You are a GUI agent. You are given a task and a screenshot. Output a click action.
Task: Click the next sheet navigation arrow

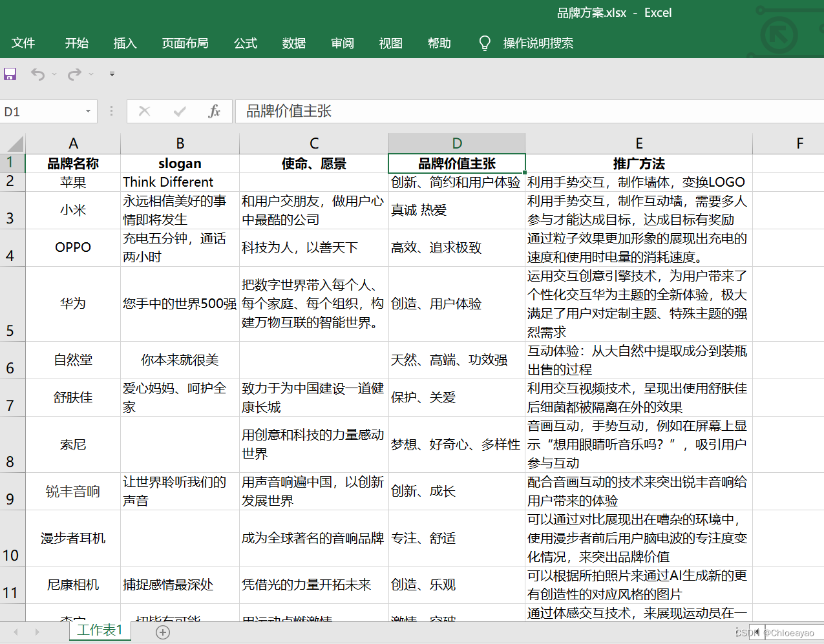coord(37,632)
